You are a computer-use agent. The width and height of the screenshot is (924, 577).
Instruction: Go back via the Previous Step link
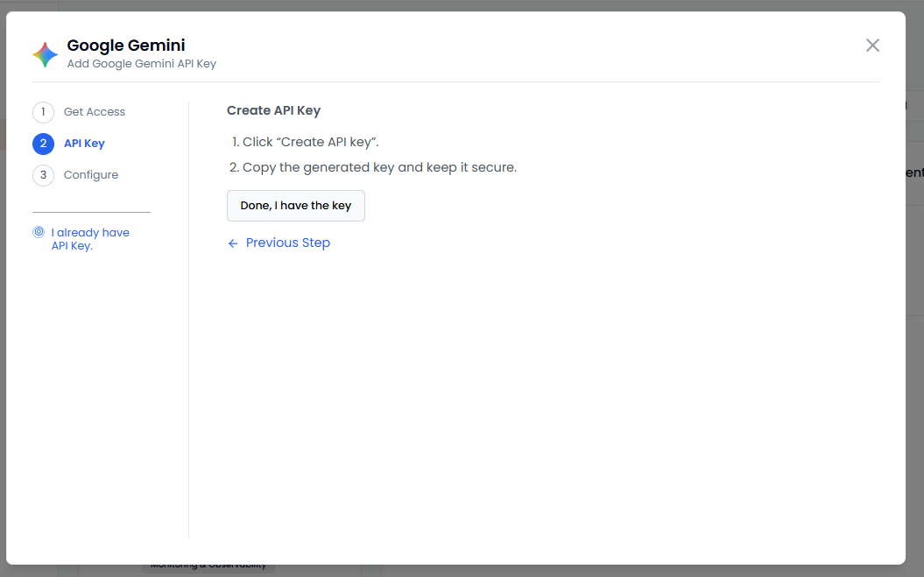click(287, 243)
